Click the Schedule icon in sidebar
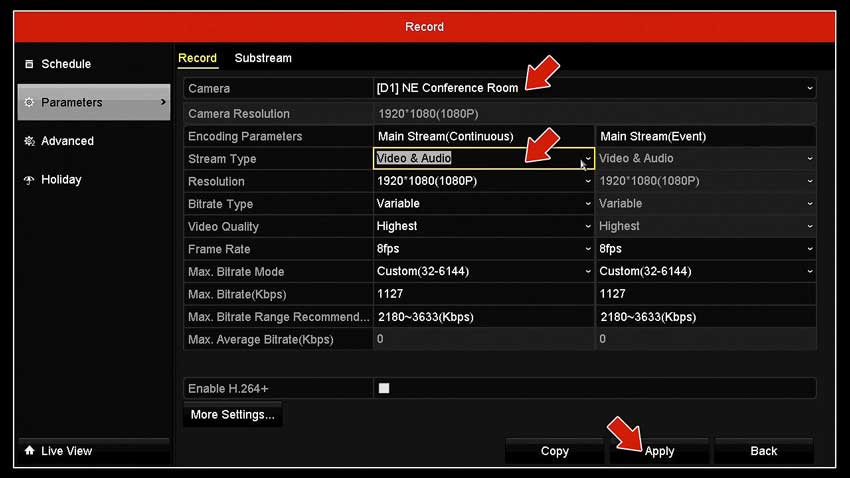 pyautogui.click(x=29, y=64)
